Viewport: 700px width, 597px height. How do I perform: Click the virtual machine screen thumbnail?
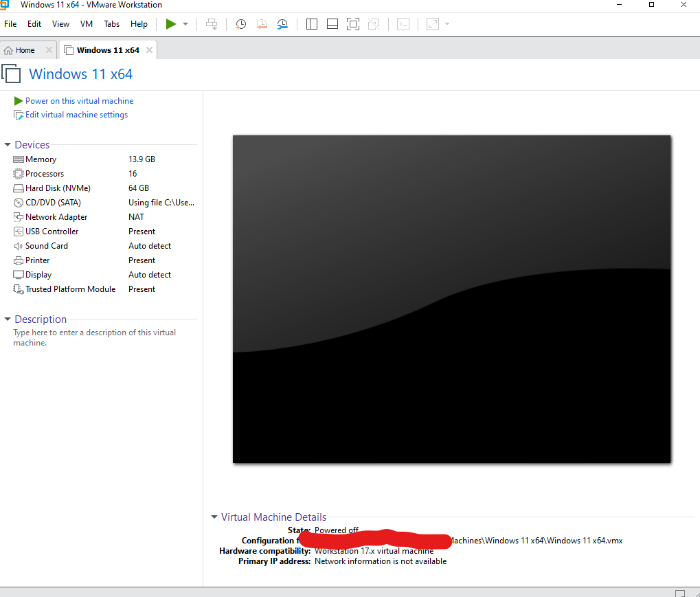point(451,299)
